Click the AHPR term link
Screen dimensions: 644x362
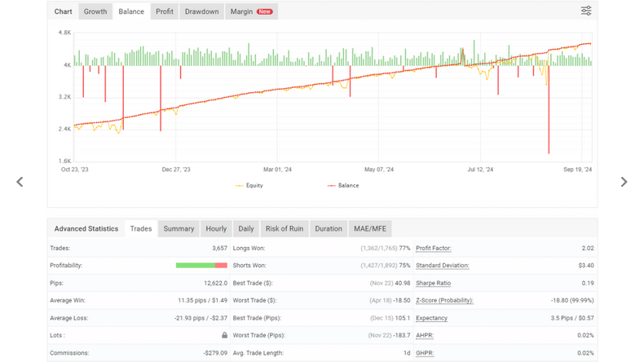pos(424,335)
